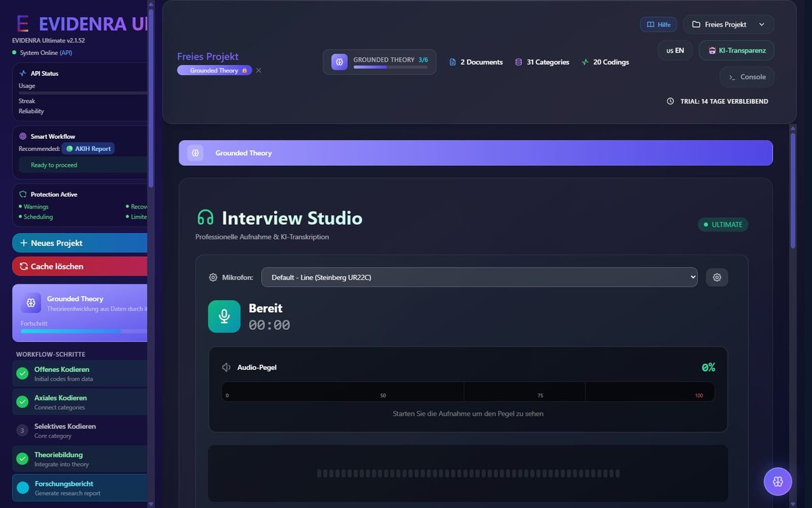Click the brain icon in the Grounded Theory sidebar card
812x508 pixels.
pyautogui.click(x=31, y=303)
